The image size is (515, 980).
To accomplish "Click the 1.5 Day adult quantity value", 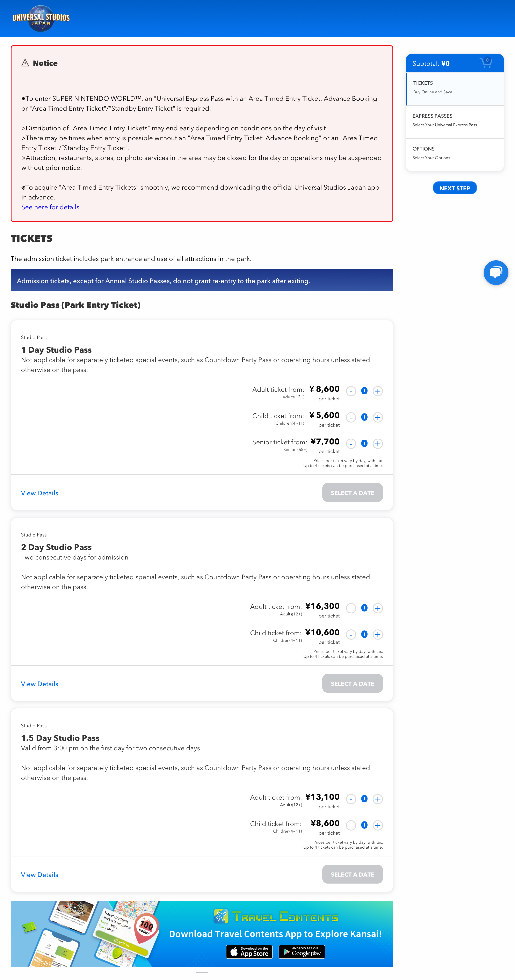I will click(x=364, y=799).
